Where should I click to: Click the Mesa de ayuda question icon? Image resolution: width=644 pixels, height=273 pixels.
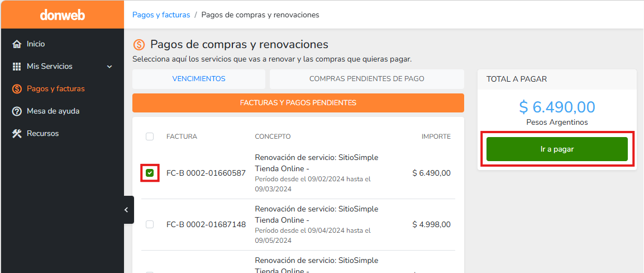click(17, 111)
